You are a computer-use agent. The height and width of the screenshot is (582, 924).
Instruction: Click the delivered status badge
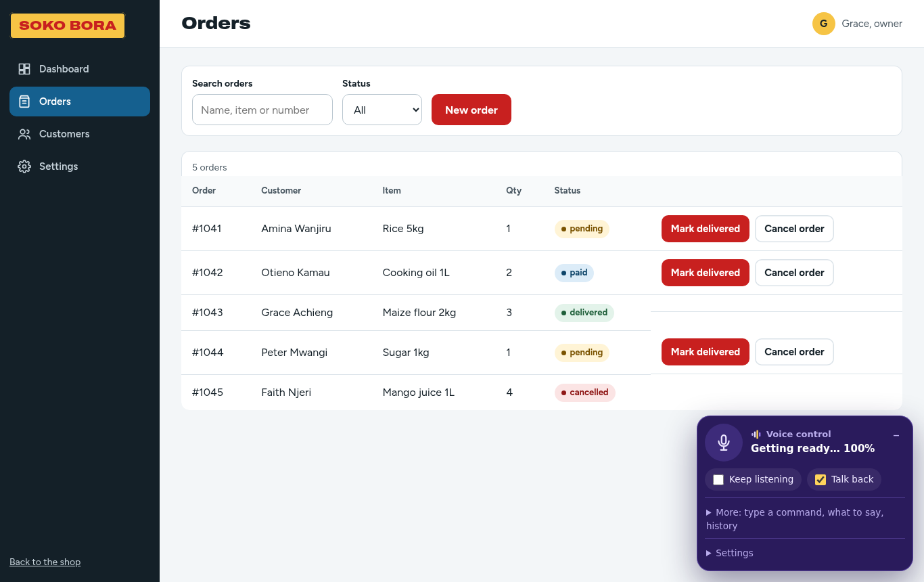(584, 313)
